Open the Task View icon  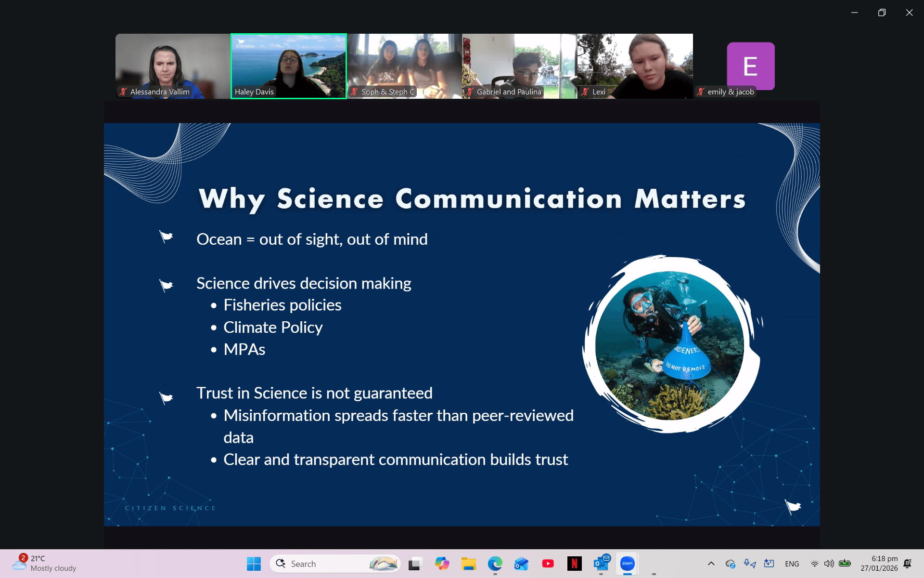415,564
